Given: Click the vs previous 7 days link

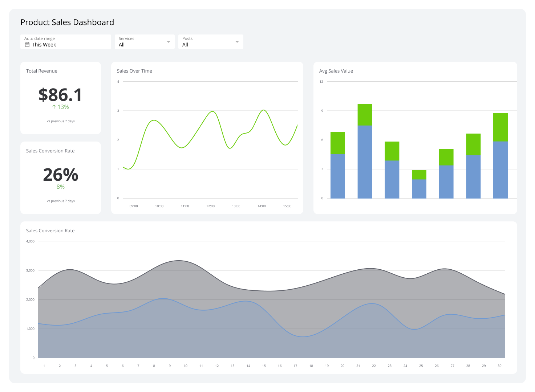Looking at the screenshot, I should (x=60, y=121).
